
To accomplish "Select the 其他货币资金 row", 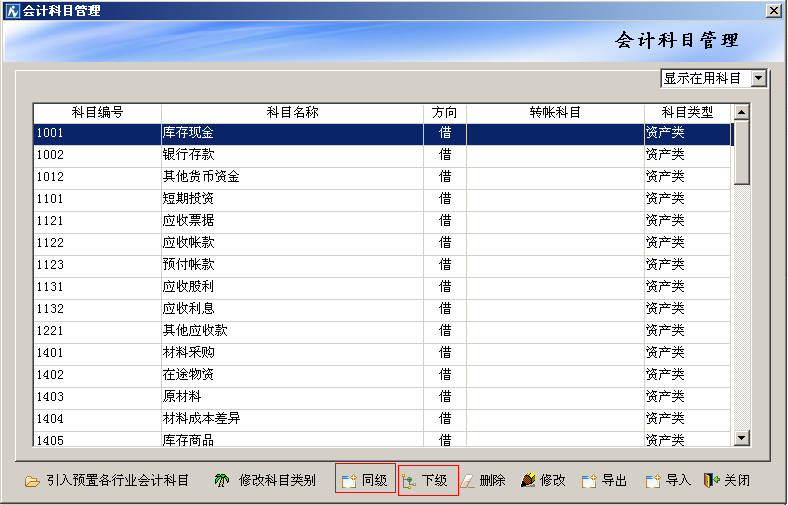I will click(x=382, y=177).
